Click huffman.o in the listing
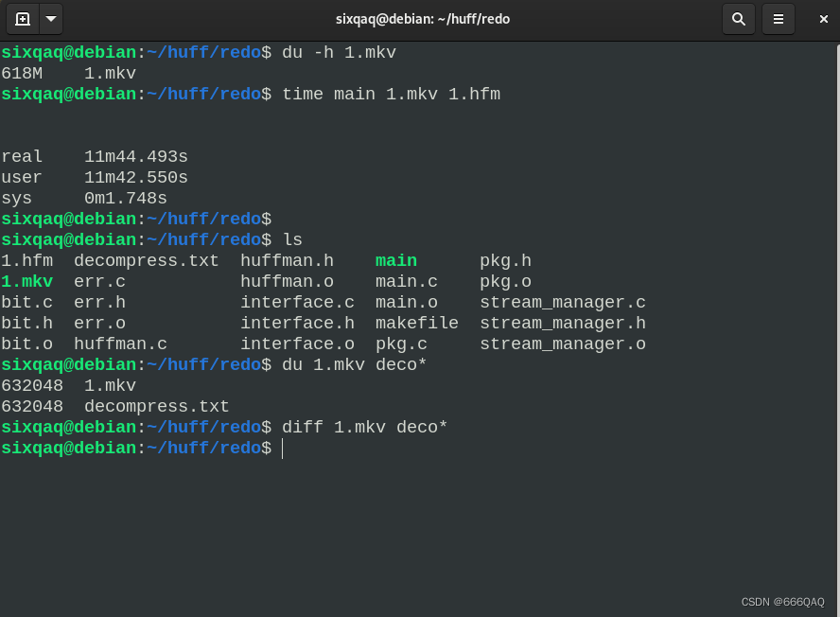This screenshot has height=617, width=840. (x=287, y=281)
